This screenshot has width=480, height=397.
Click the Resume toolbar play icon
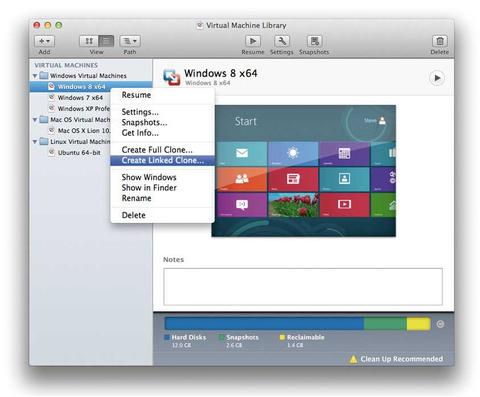(x=253, y=41)
